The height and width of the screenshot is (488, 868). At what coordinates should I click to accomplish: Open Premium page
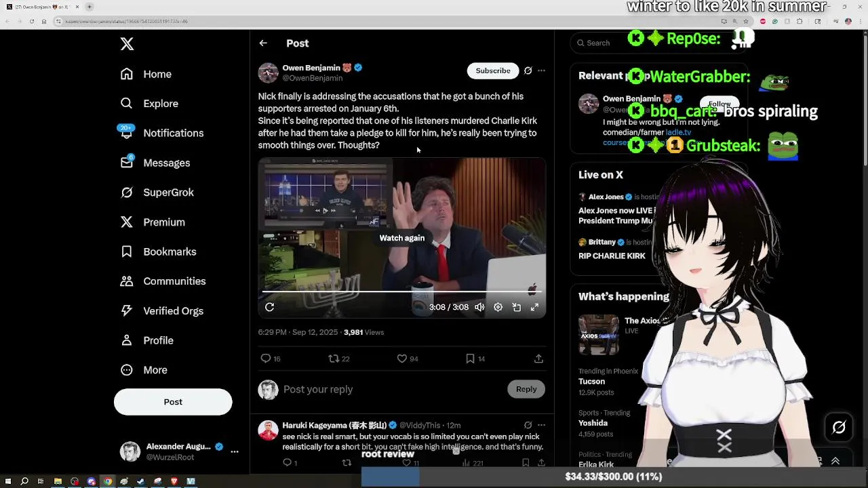tap(153, 222)
